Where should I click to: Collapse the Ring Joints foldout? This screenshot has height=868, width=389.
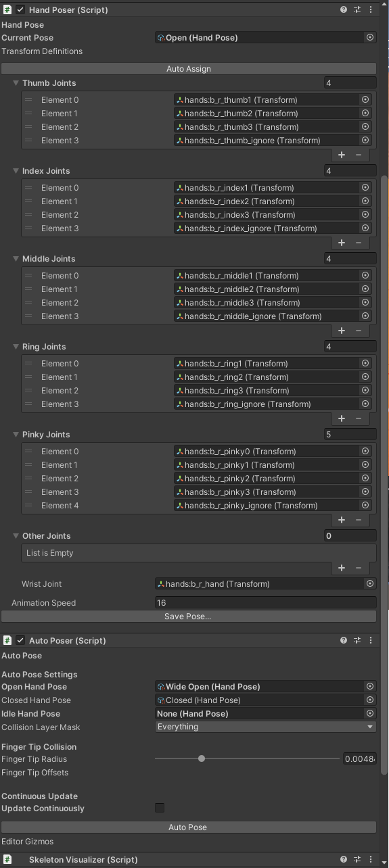tap(16, 347)
